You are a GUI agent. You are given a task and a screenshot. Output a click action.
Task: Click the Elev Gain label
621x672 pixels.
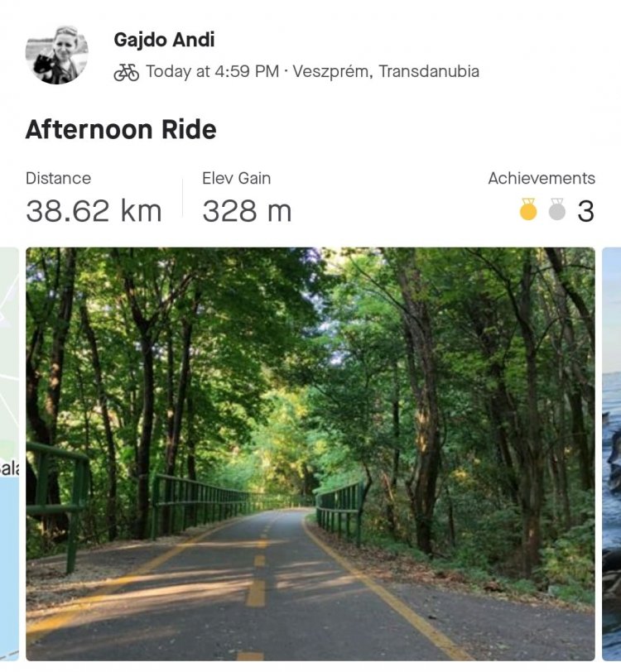236,178
